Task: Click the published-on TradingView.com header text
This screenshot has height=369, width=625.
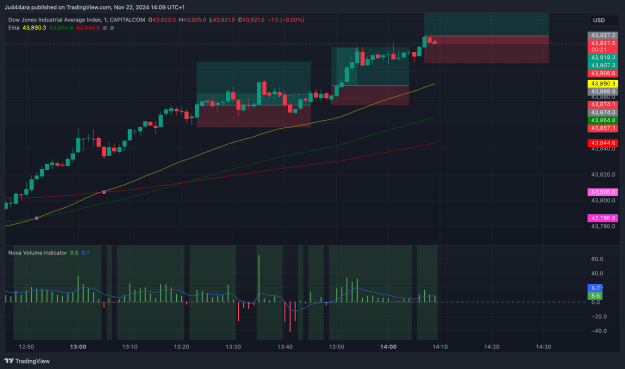Action: pyautogui.click(x=94, y=7)
